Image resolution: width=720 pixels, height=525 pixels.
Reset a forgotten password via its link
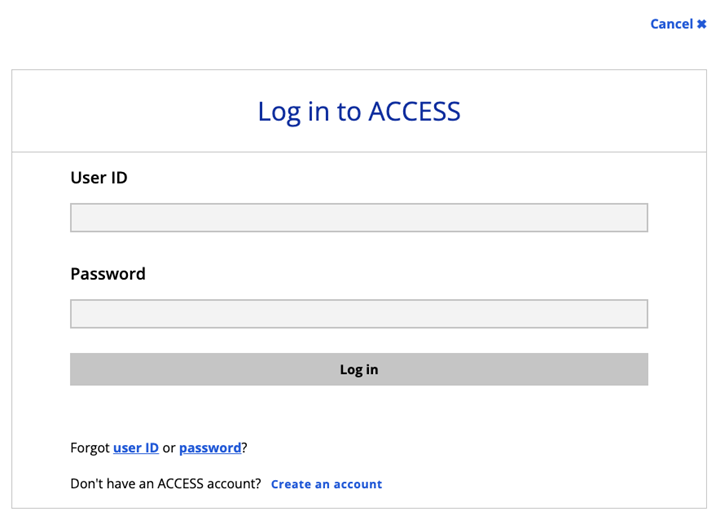210,448
